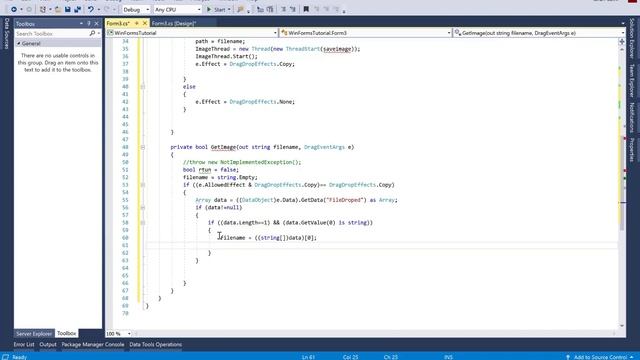Click the New Project toolbar icon

click(43, 9)
